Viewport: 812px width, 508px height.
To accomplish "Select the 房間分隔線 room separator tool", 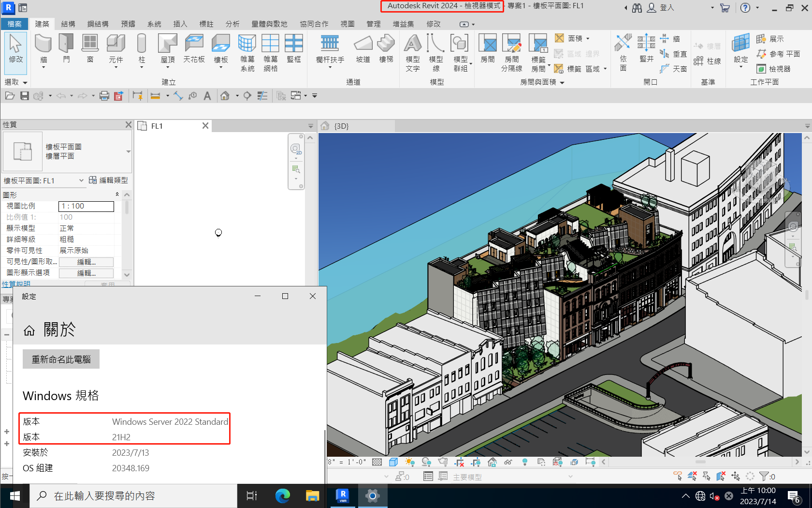I will pyautogui.click(x=511, y=53).
